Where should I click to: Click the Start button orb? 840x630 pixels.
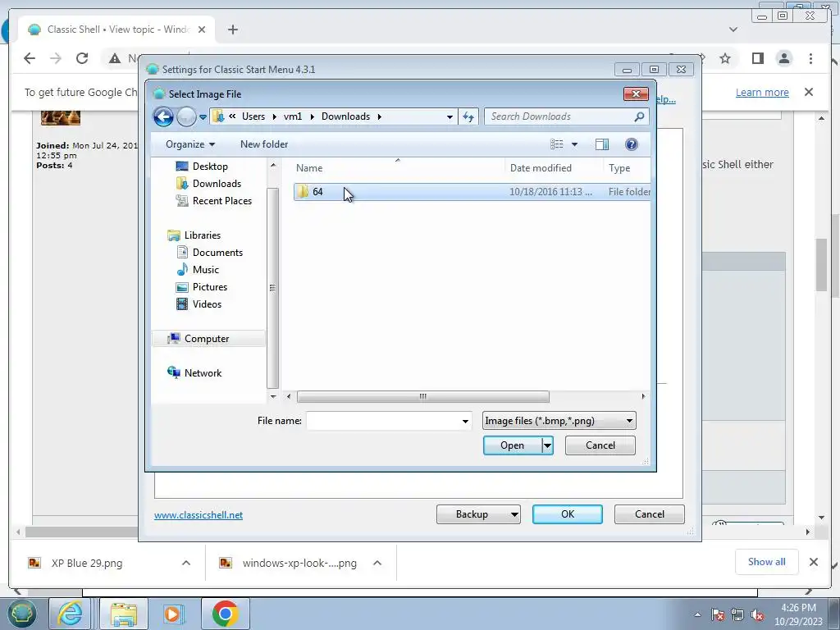click(x=21, y=614)
